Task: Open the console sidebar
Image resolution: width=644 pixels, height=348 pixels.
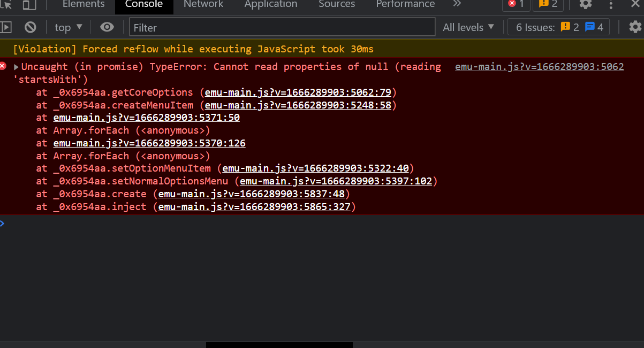Action: pos(7,27)
